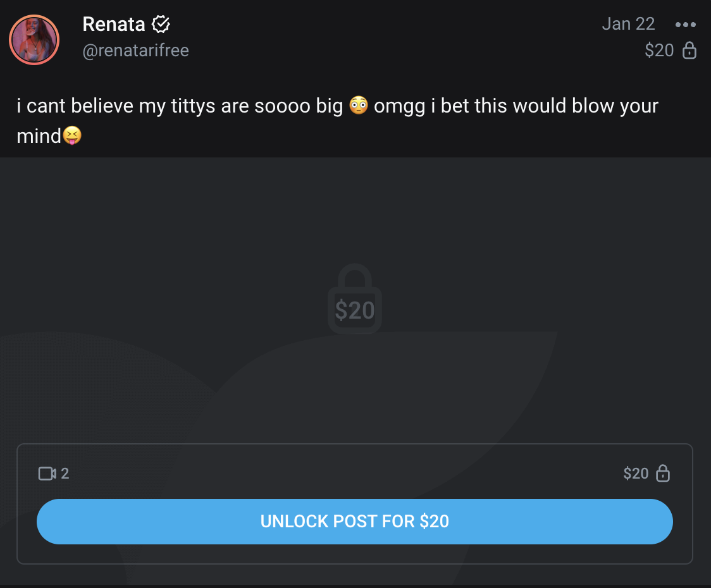711x588 pixels.
Task: Open the @renatarifree handle link
Action: pos(135,51)
